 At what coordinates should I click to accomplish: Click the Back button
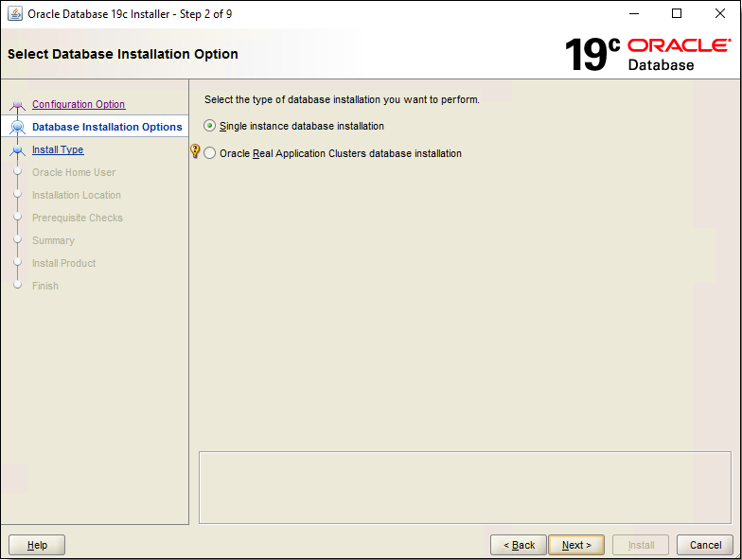tap(519, 545)
